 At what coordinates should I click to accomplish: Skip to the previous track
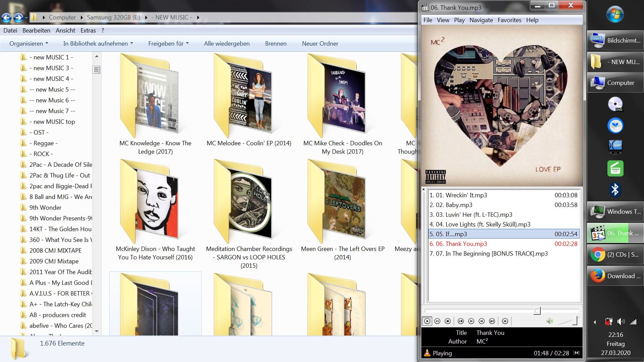[x=461, y=321]
